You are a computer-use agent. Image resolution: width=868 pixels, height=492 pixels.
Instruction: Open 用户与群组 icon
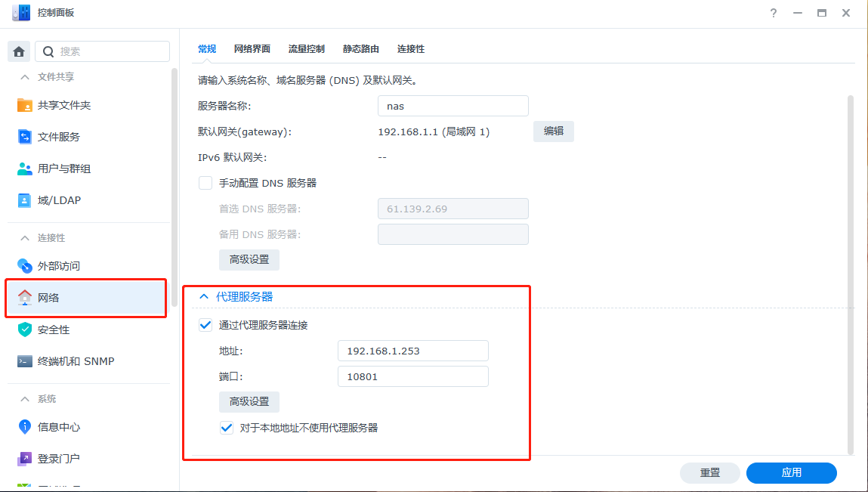24,169
